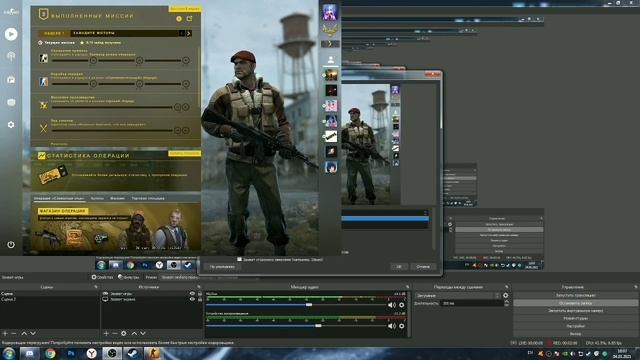Click the CS:GO power quit icon
Viewport: 640px width, 360px height.
point(11,244)
